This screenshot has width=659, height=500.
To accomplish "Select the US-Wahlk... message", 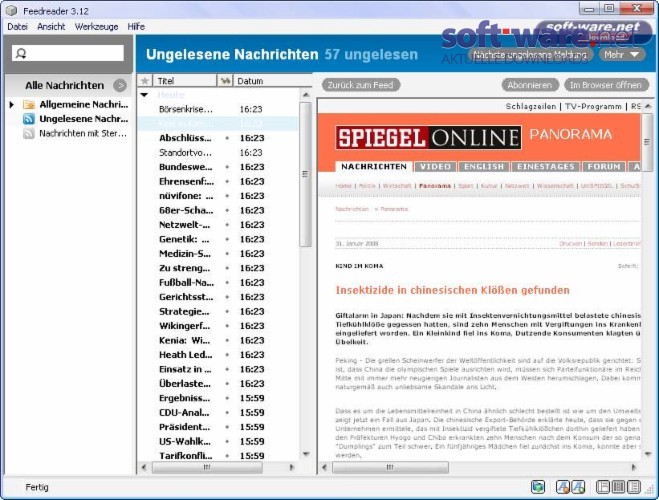I will tap(218, 442).
